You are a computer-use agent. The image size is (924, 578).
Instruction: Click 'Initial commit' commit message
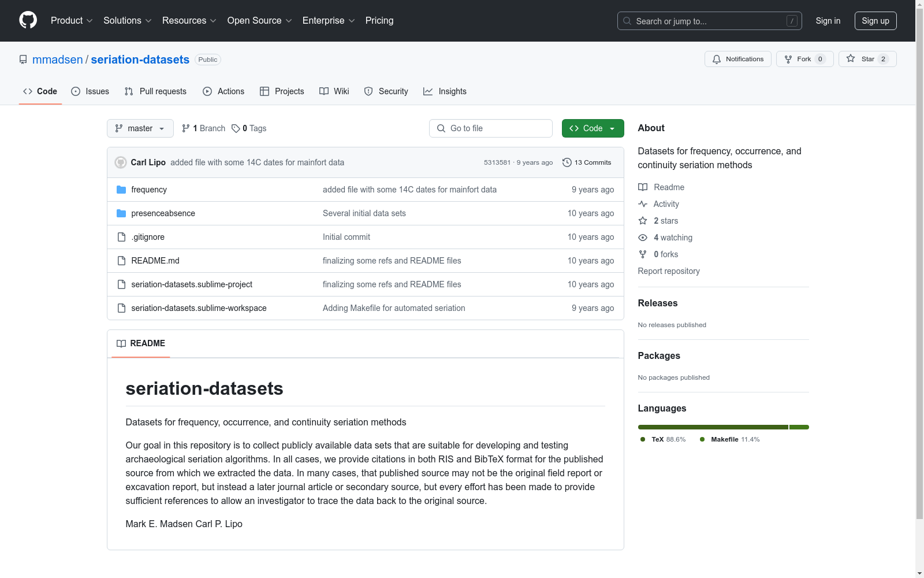coord(346,237)
